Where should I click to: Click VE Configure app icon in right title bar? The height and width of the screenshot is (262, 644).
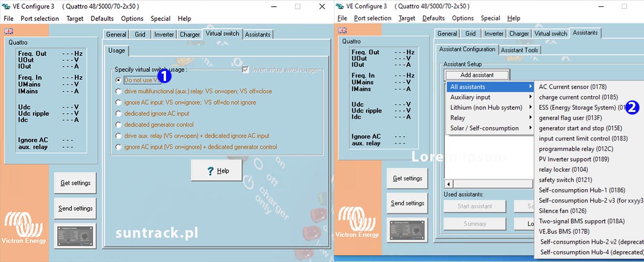(x=340, y=6)
